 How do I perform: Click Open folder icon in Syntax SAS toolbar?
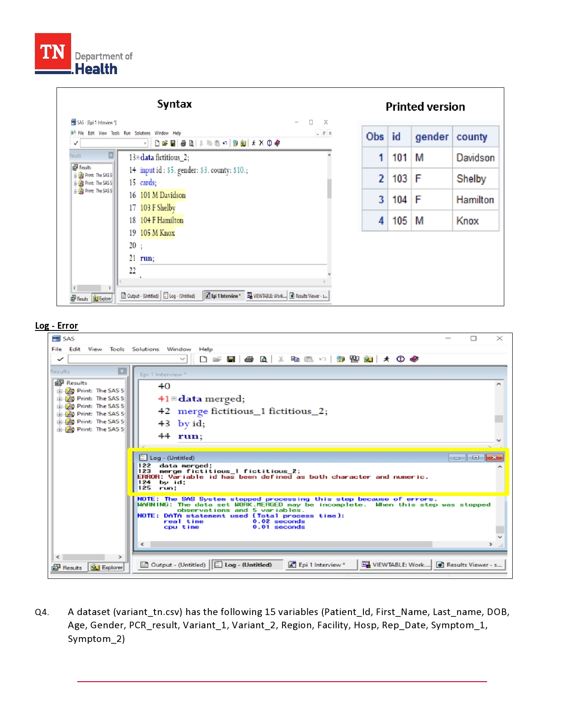point(165,143)
